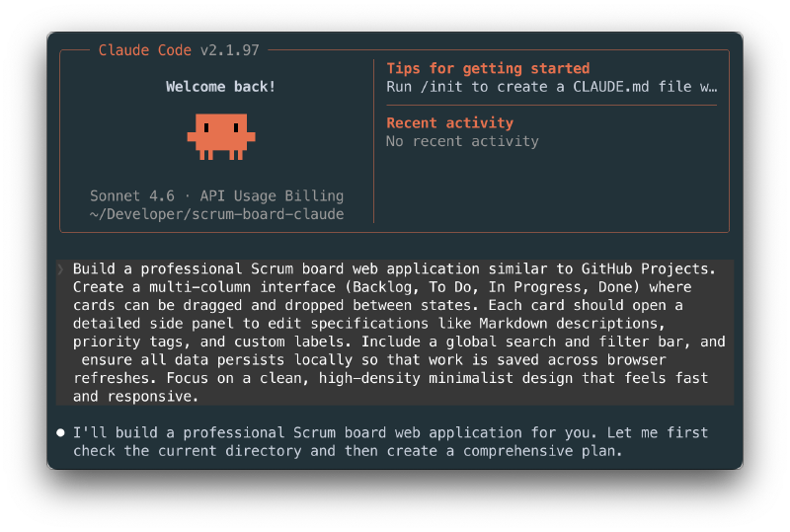The width and height of the screenshot is (790, 532).
Task: Click inside the highlighted Scrum board prompt
Action: tap(394, 333)
